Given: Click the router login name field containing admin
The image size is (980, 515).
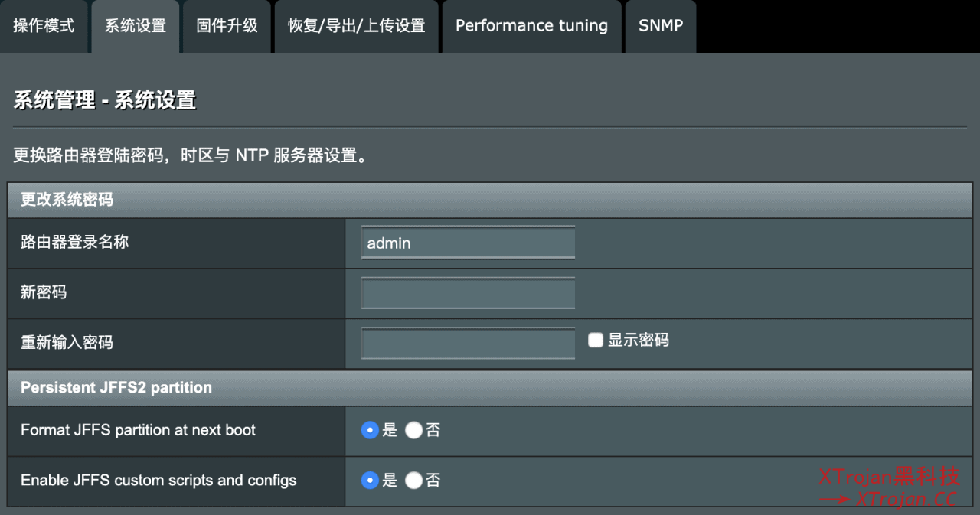Looking at the screenshot, I should point(468,243).
